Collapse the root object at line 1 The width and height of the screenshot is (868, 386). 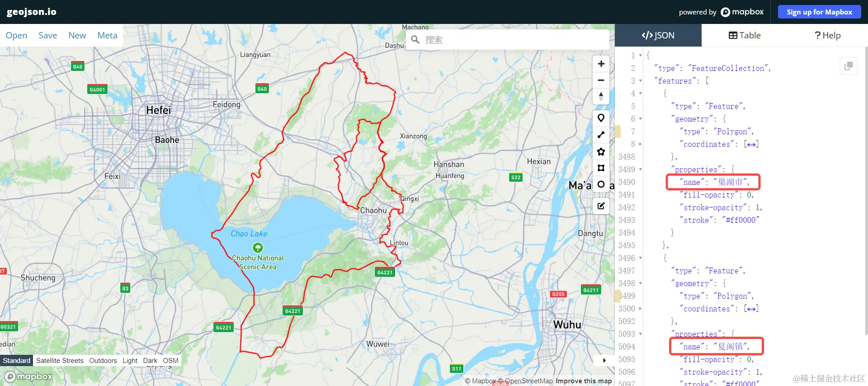pos(641,56)
